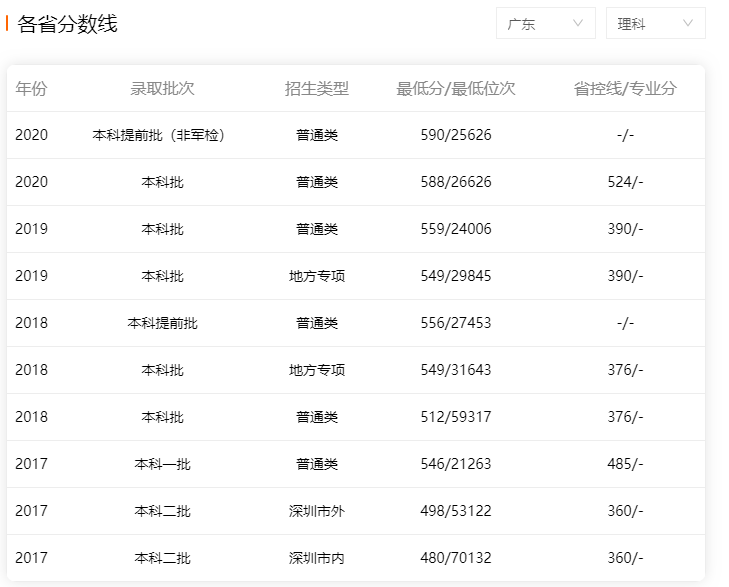This screenshot has width=729, height=587.
Task: Click the 年份 column header
Action: point(31,88)
